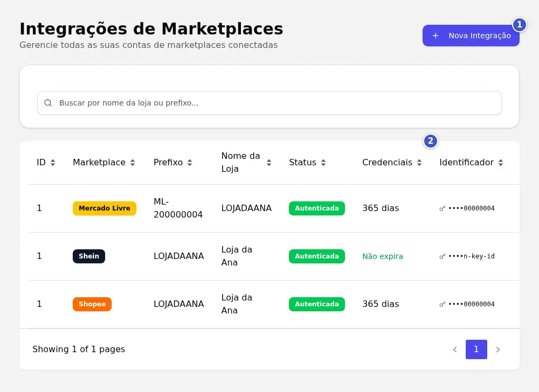This screenshot has height=392, width=539.
Task: Click ID 1 in the Shein row
Action: pos(39,256)
